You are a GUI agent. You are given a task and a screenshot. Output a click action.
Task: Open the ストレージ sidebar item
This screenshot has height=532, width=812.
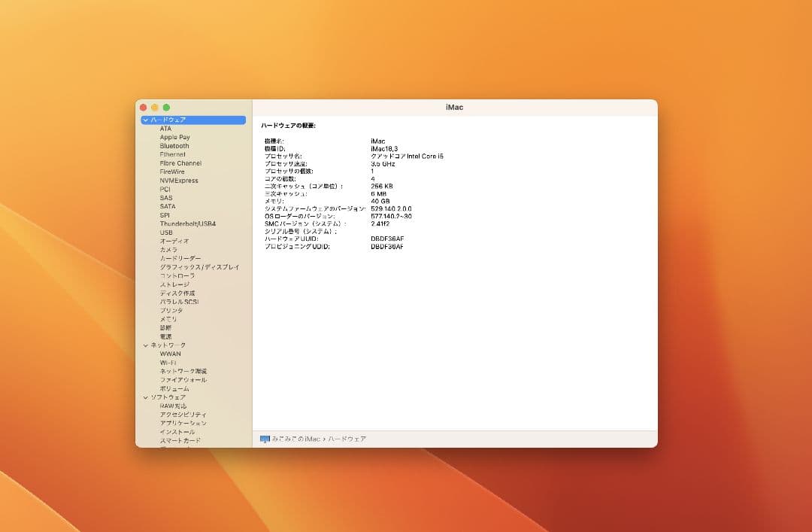[174, 284]
